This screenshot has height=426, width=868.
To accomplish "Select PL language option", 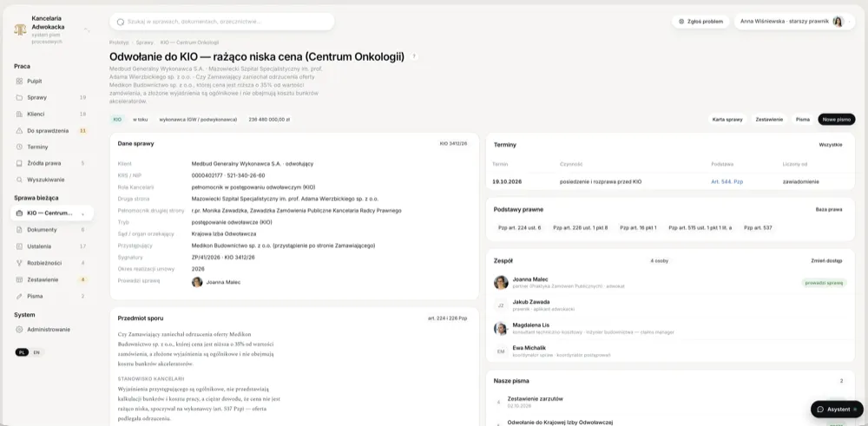I will (22, 352).
